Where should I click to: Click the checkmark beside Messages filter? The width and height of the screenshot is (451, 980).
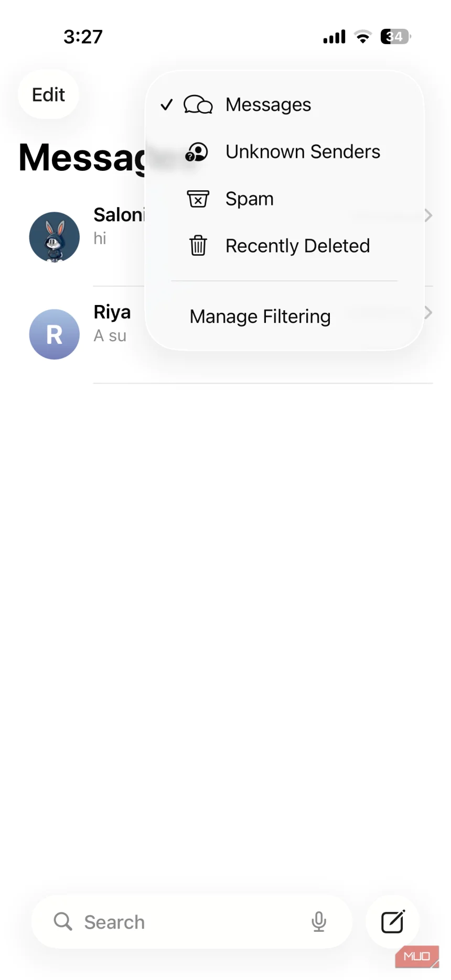(x=167, y=105)
